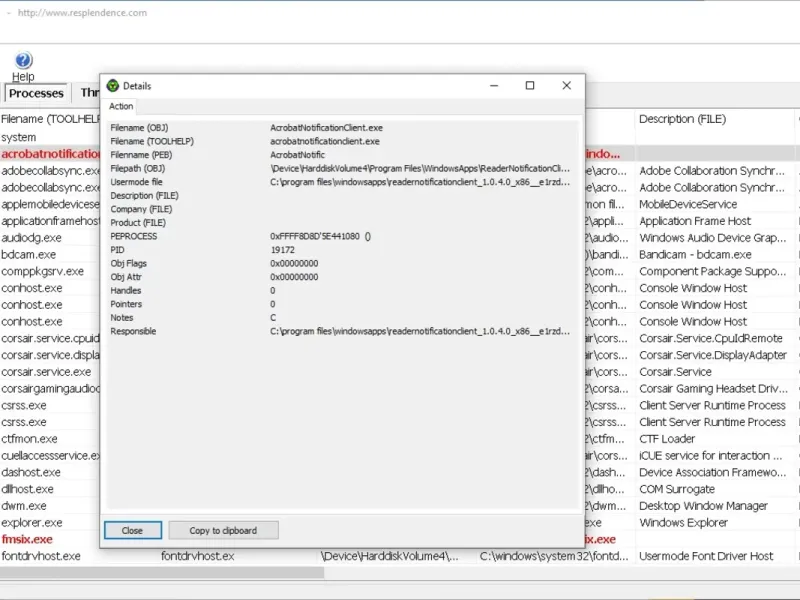Screen dimensions: 800x600
Task: Click the Obj Flags value 0x00000000
Action: pyautogui.click(x=294, y=263)
